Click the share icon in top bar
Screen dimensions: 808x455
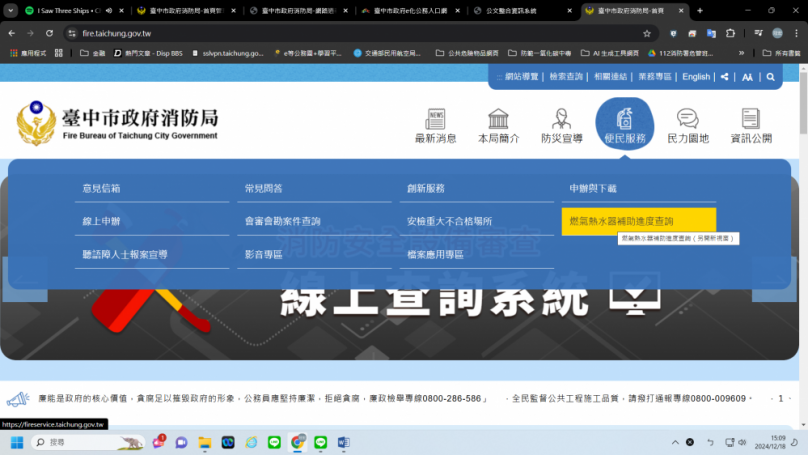(x=724, y=77)
